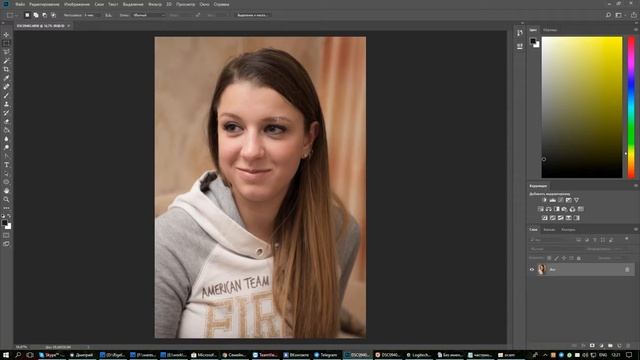Select the Brush tool
The image size is (640, 360).
click(x=6, y=96)
